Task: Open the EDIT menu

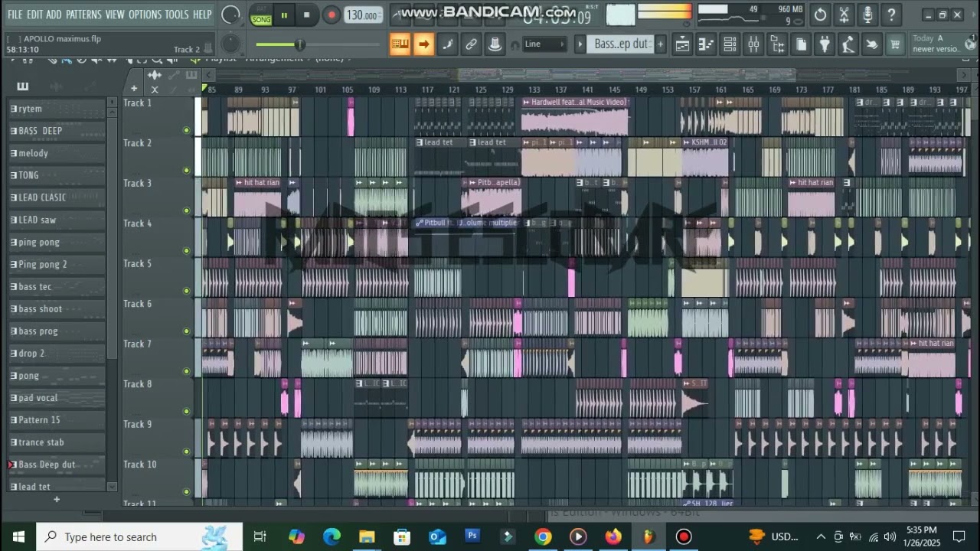Action: click(x=35, y=15)
